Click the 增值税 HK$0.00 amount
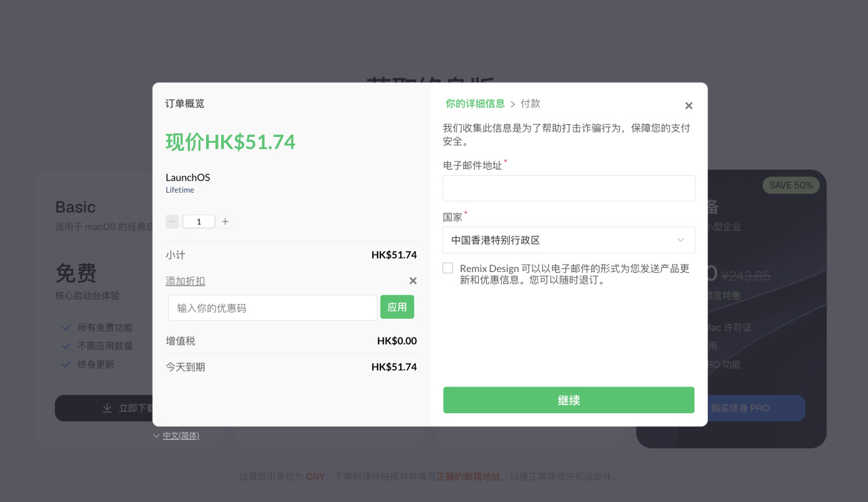The width and height of the screenshot is (868, 502). [x=397, y=341]
